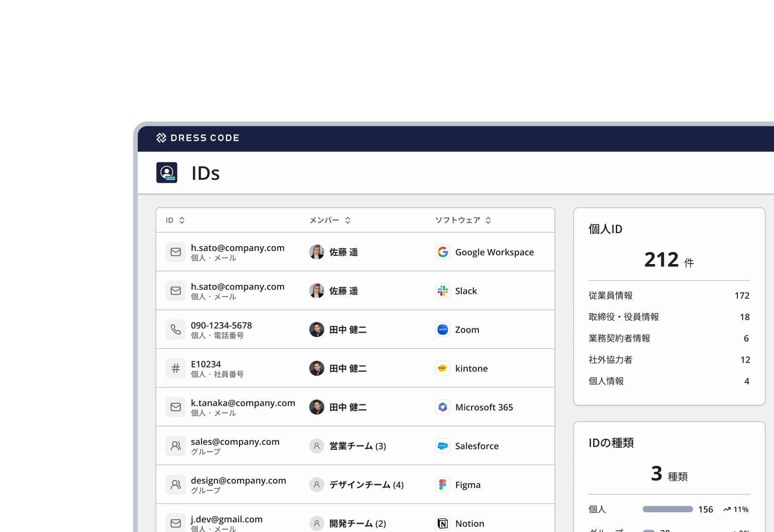The width and height of the screenshot is (774, 532).
Task: Click 佐藤 遥 avatar in Google Workspace row
Action: [317, 252]
